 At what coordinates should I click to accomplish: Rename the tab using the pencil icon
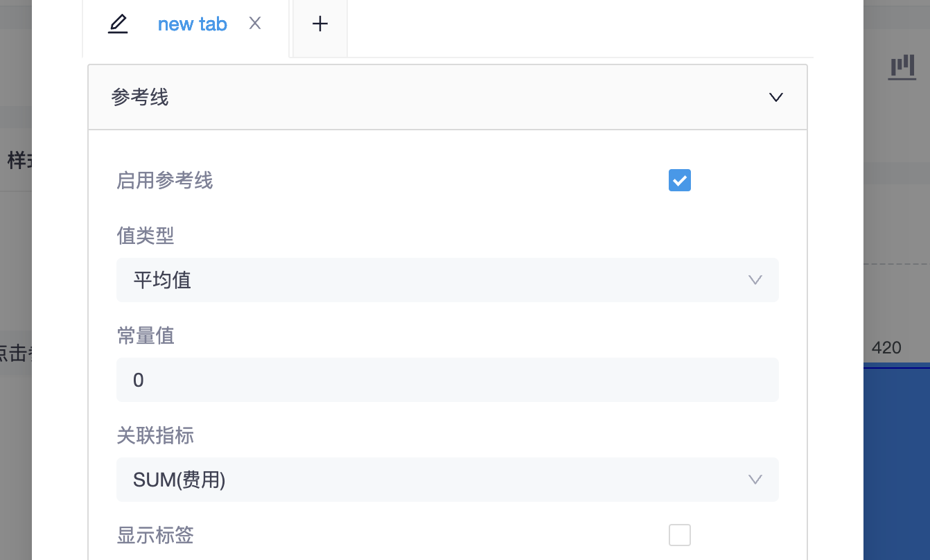[118, 24]
